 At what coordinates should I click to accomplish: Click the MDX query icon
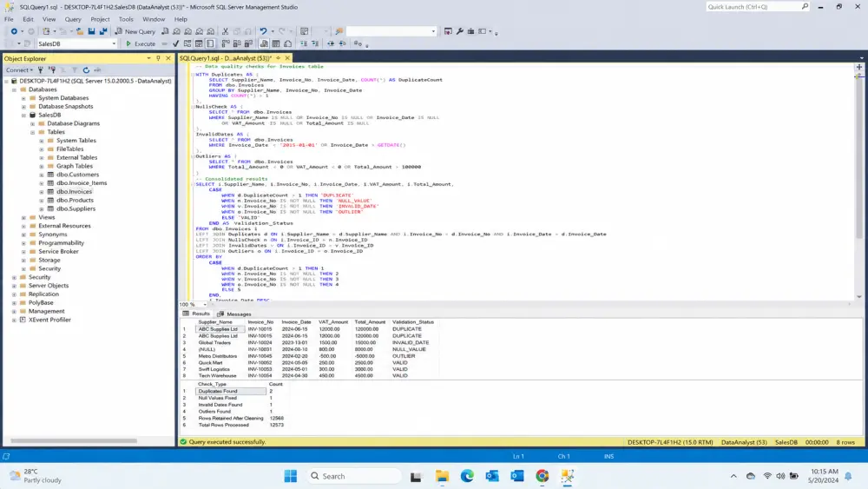(176, 31)
